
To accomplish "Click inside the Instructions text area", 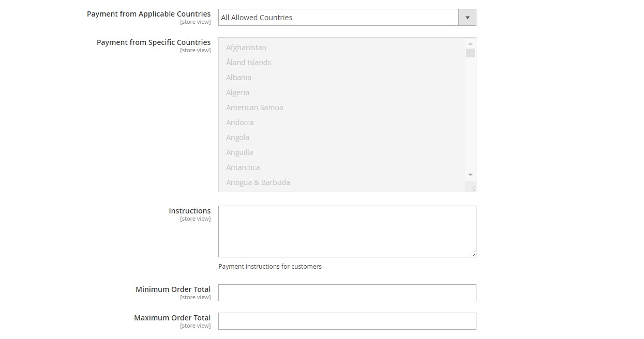I will (347, 231).
